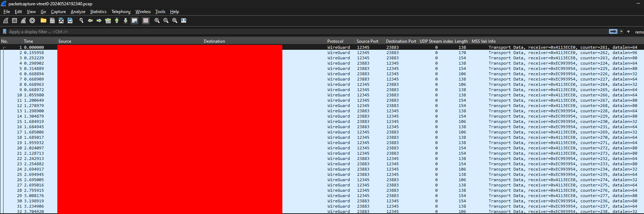Toggle packet list colorization

[146, 21]
